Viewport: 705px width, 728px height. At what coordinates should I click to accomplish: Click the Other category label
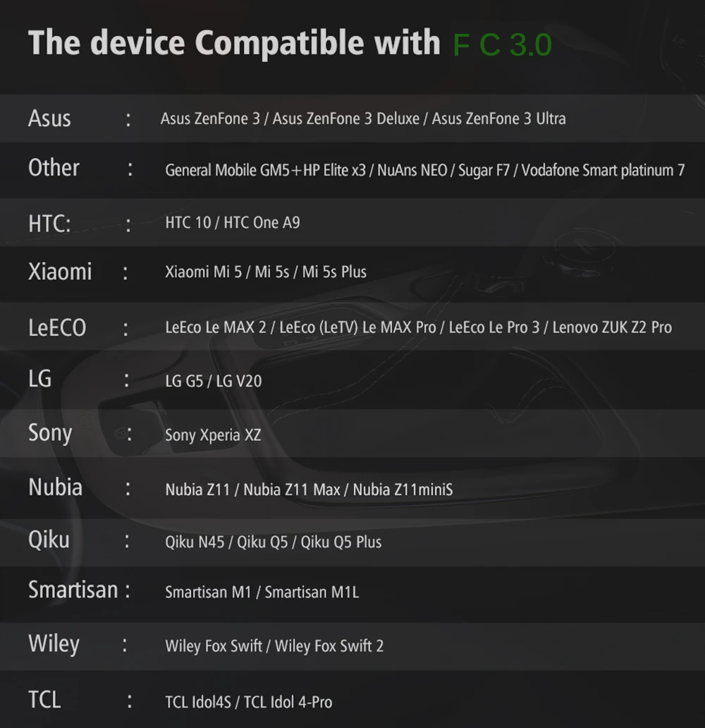coord(54,168)
